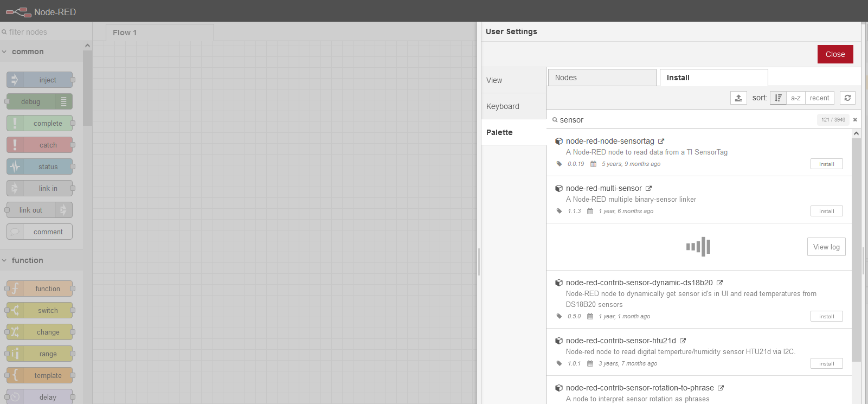Select the Install tab

pyautogui.click(x=713, y=78)
